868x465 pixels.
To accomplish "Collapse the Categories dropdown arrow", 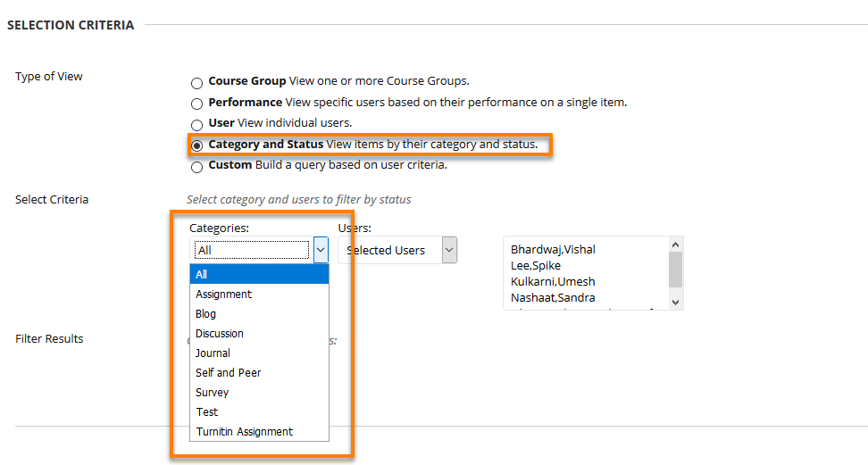I will pos(321,250).
